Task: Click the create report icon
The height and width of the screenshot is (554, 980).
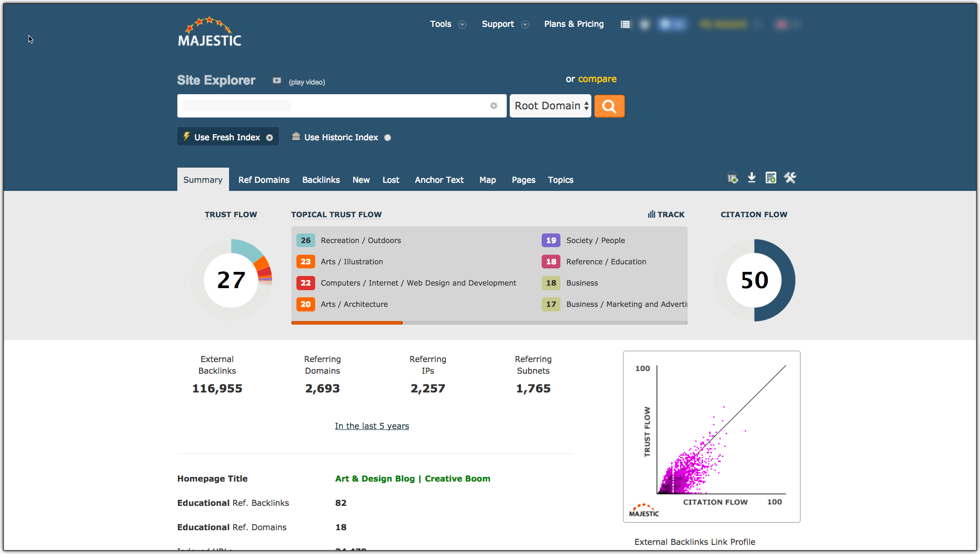Action: pyautogui.click(x=771, y=178)
